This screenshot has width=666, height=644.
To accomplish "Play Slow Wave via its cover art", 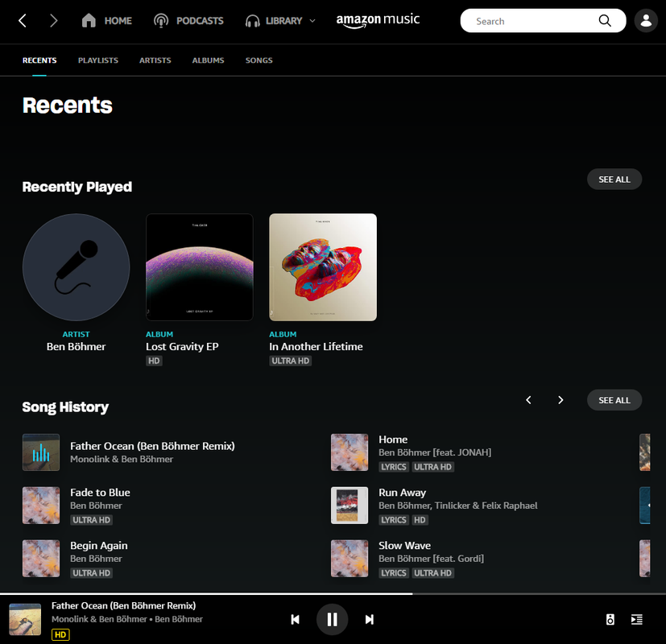I will (x=350, y=558).
